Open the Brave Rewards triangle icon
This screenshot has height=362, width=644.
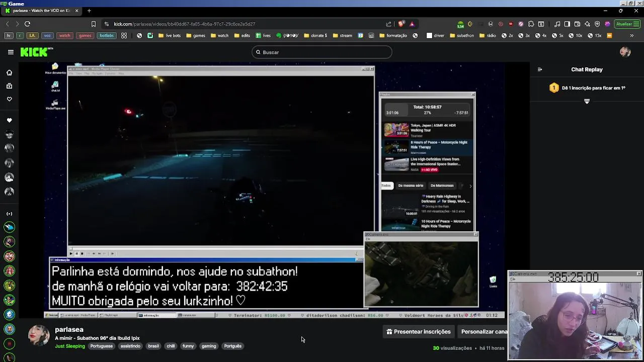(412, 24)
